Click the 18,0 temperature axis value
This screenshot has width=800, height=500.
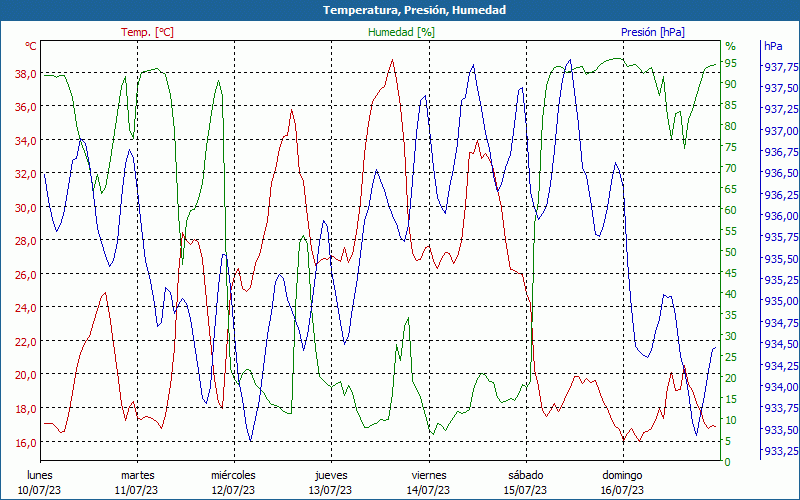(x=26, y=409)
